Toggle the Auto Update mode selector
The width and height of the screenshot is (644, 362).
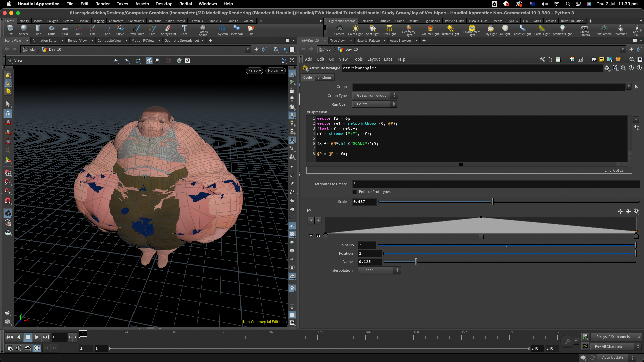coord(617,357)
